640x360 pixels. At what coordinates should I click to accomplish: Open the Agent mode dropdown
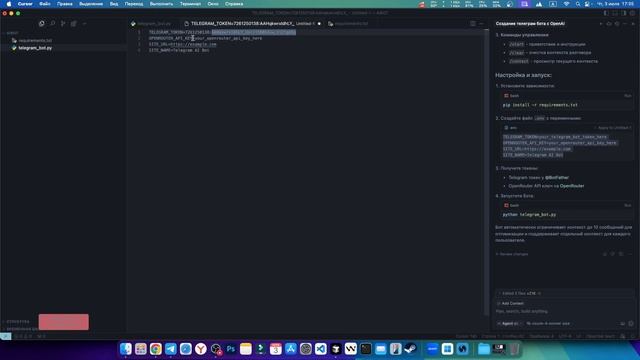point(509,323)
